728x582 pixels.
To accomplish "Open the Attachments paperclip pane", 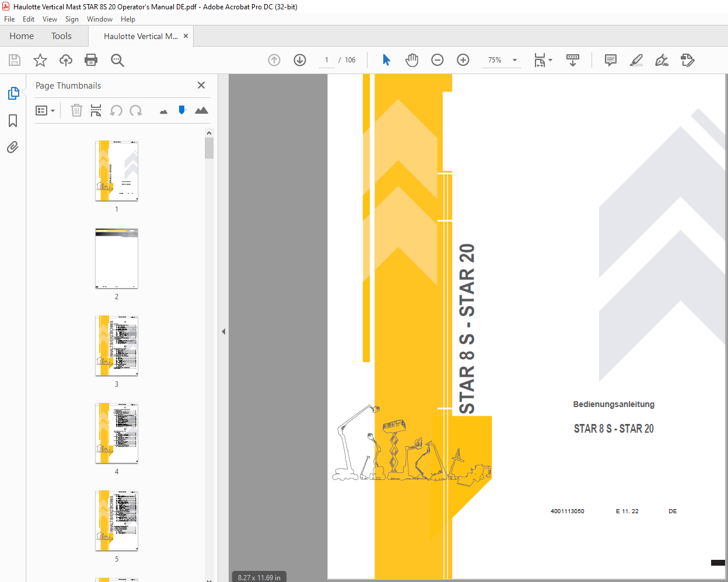I will point(13,147).
